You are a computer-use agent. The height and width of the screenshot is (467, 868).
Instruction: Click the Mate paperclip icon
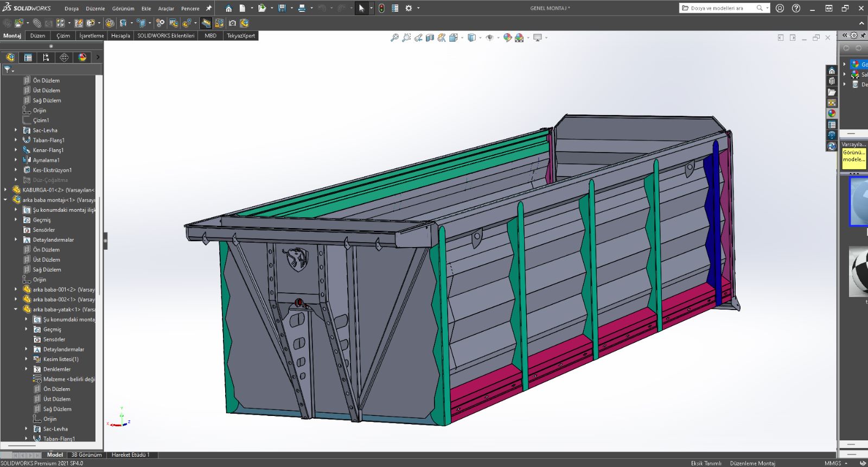[37, 23]
